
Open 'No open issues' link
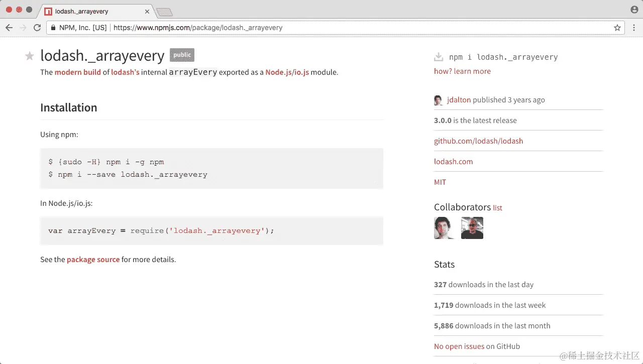pyautogui.click(x=459, y=346)
